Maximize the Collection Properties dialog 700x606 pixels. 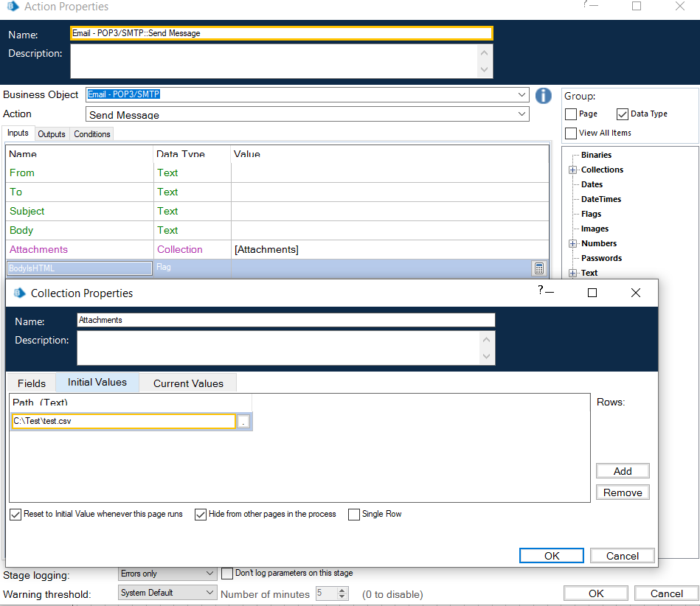pos(592,293)
